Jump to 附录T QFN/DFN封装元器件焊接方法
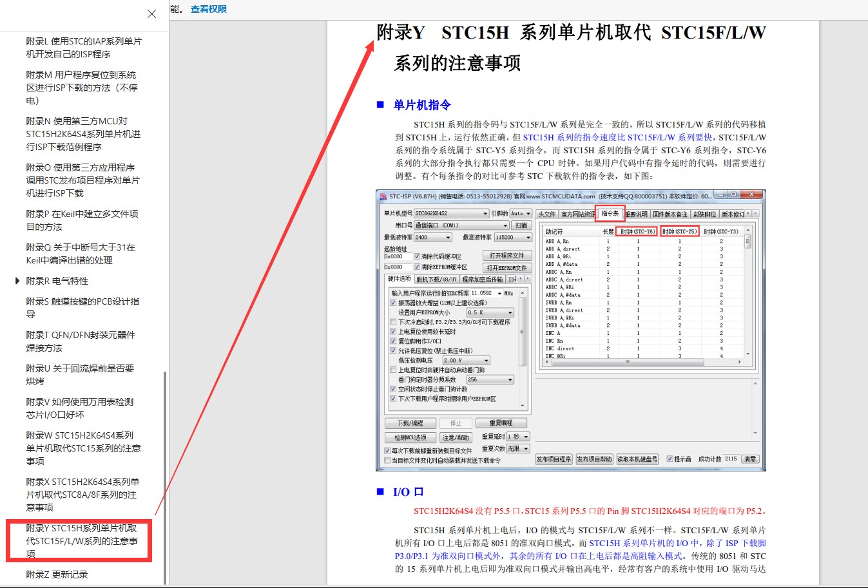The width and height of the screenshot is (868, 588). coord(81,341)
